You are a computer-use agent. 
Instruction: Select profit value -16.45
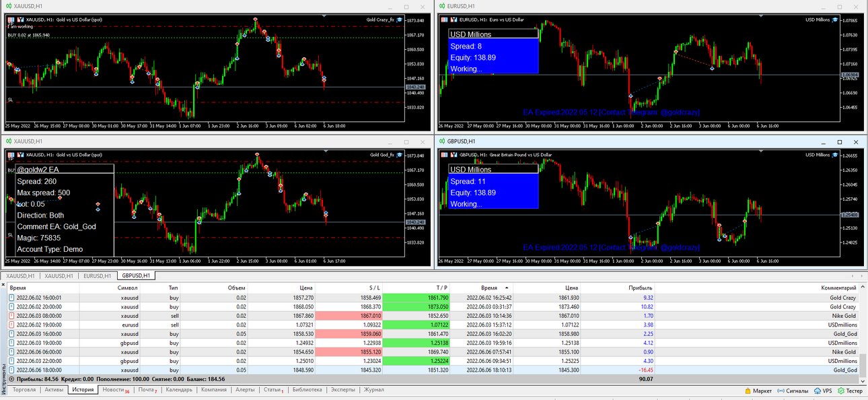tap(645, 370)
